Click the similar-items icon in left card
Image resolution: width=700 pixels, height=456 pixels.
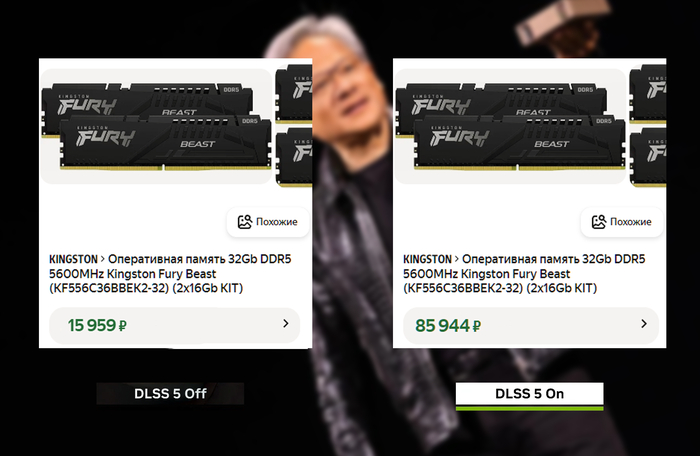click(x=245, y=222)
